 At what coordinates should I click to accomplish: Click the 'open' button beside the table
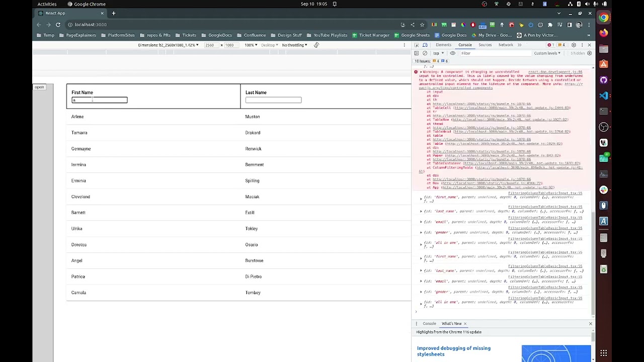[x=39, y=87]
